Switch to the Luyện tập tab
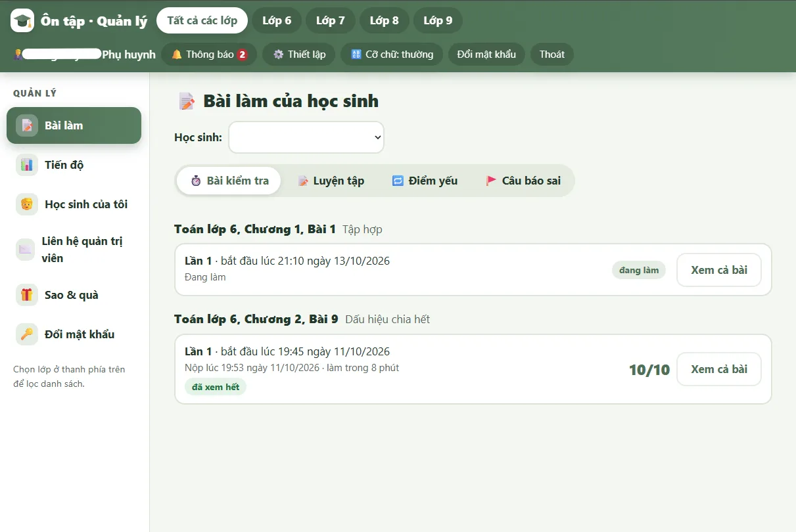This screenshot has height=532, width=796. click(331, 181)
